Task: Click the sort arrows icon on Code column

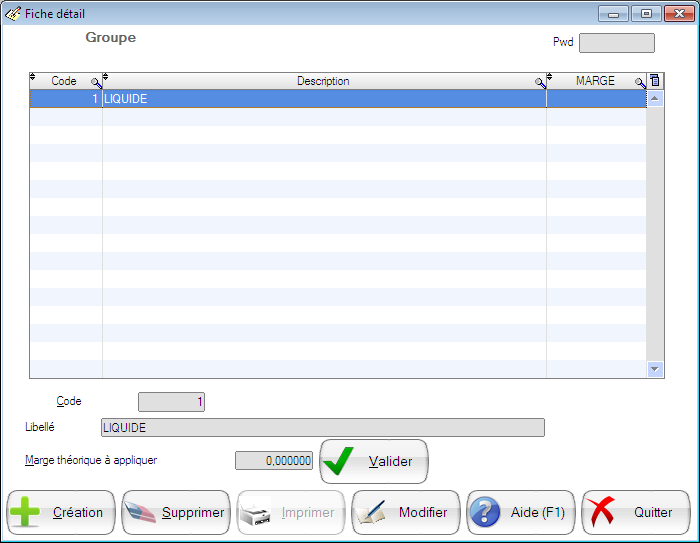Action: tap(33, 78)
